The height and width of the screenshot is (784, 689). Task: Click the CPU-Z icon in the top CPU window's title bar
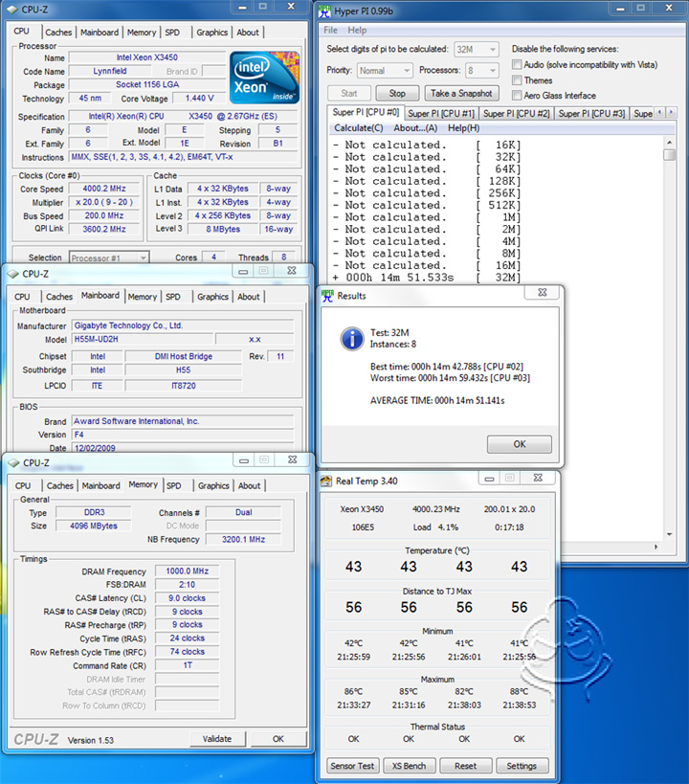pos(12,10)
